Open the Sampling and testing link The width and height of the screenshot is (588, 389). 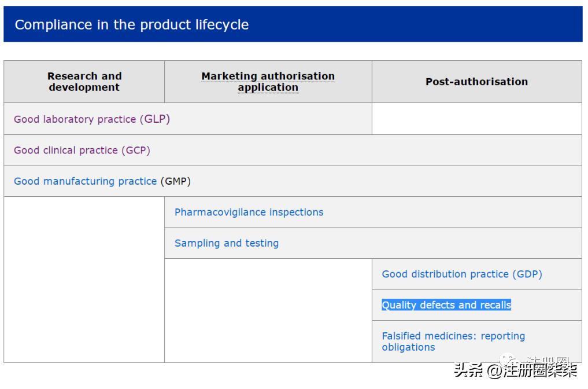point(226,243)
